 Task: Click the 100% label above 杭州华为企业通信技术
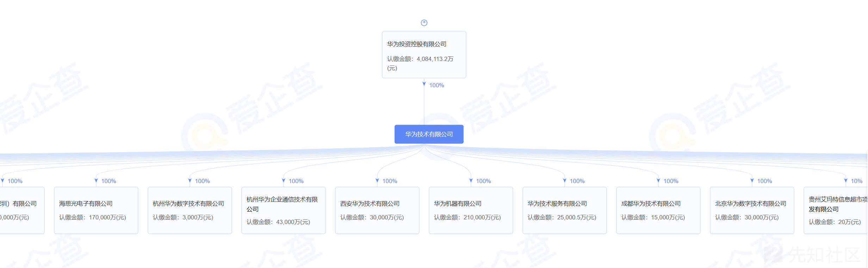[x=296, y=181]
